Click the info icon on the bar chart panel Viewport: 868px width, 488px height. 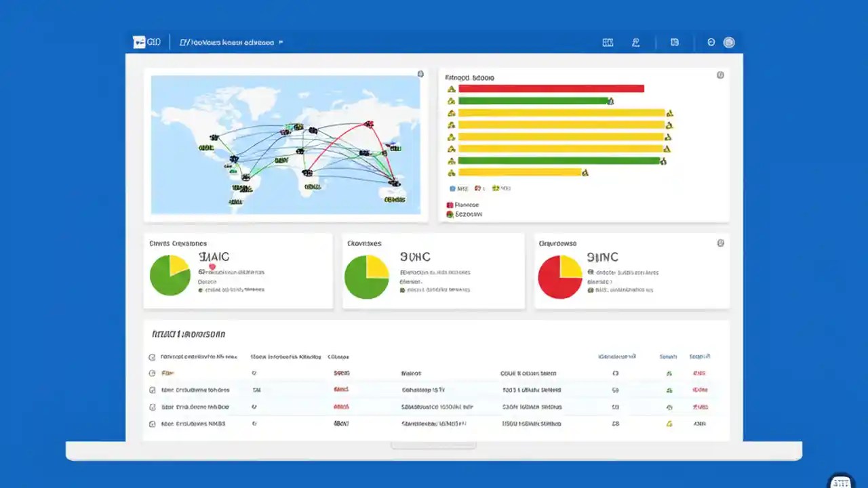coord(719,75)
